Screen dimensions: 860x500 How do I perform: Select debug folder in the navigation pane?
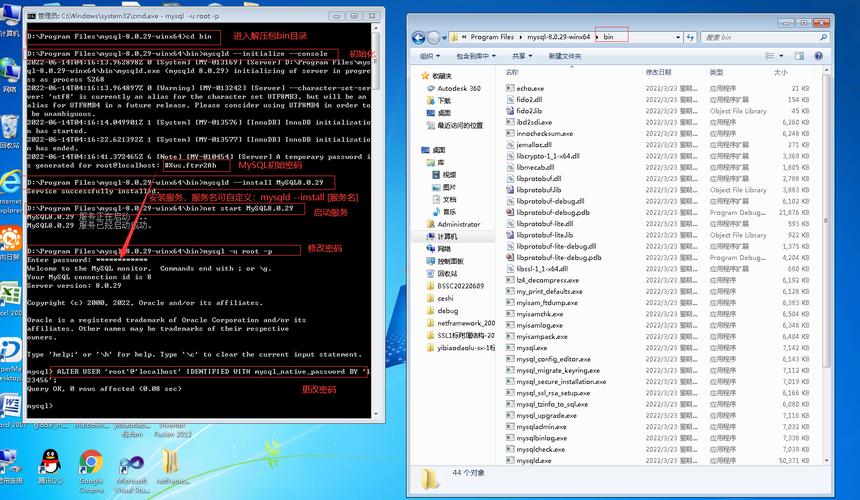click(447, 310)
